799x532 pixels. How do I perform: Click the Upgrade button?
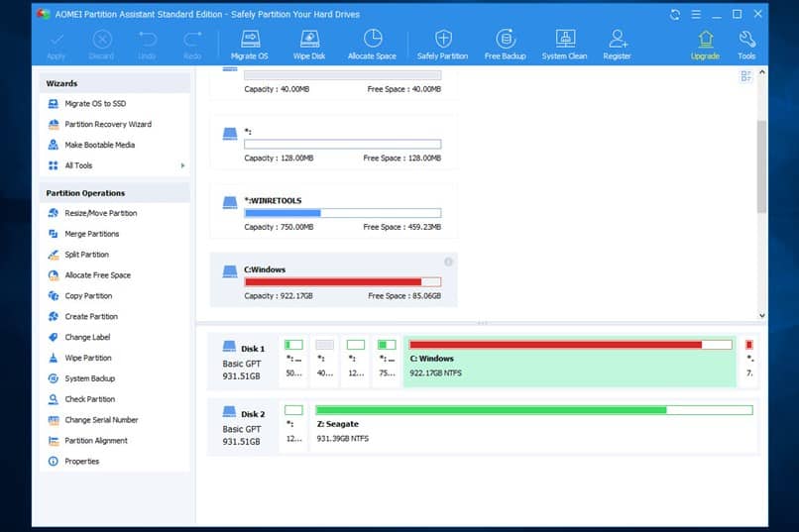pos(705,45)
